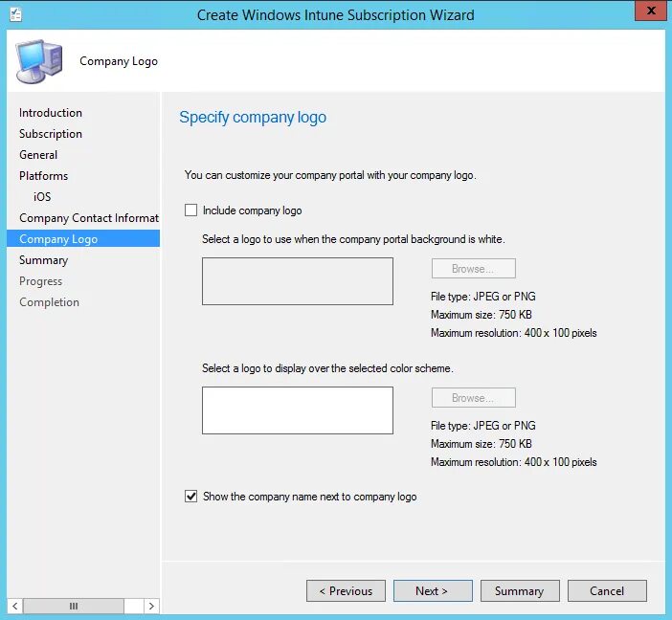672x620 pixels.
Task: Select the Platforms step in the sidebar
Action: (43, 176)
